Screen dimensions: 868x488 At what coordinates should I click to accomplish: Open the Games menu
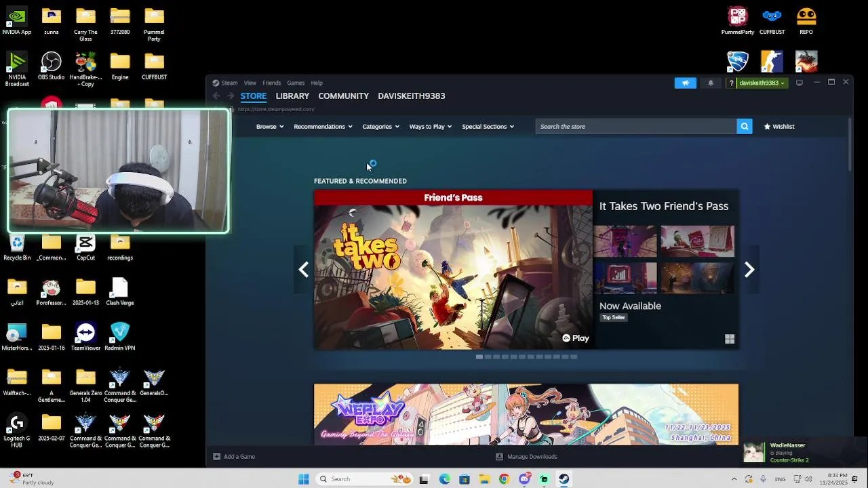[x=296, y=83]
